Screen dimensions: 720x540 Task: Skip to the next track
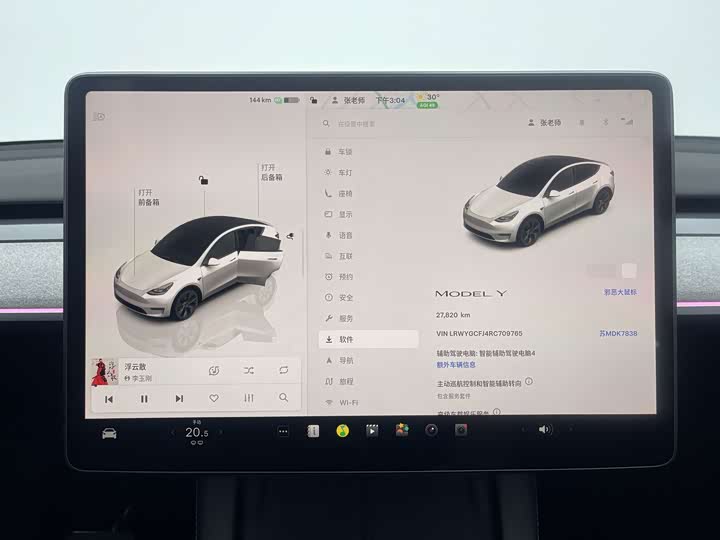pyautogui.click(x=179, y=398)
